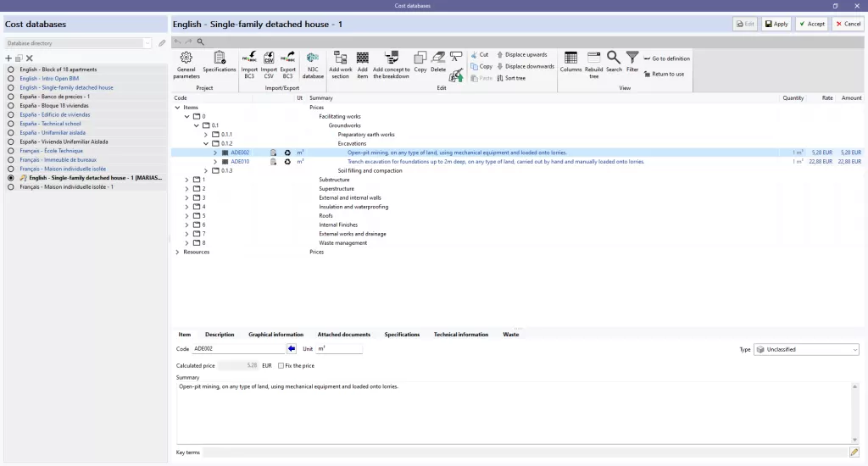Click the large Copy icon in Edit group
Image resolution: width=868 pixels, height=466 pixels.
click(x=420, y=62)
